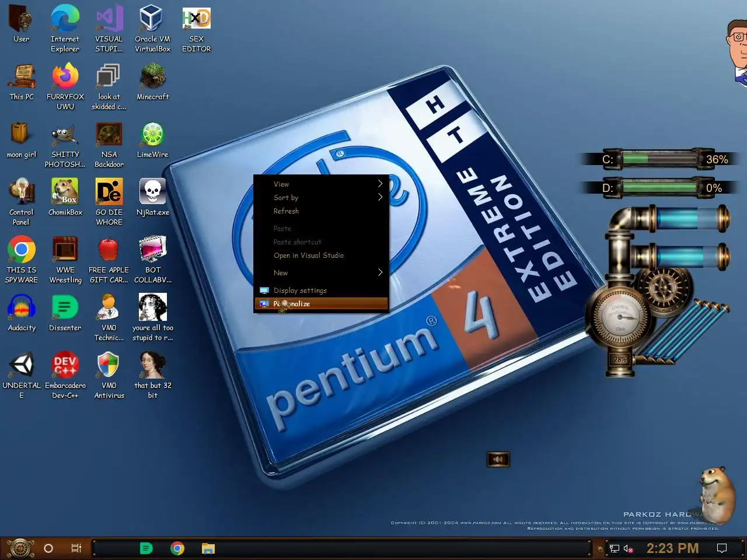Launch the UNDERTALE Unity icon
747x560 pixels.
point(22,375)
